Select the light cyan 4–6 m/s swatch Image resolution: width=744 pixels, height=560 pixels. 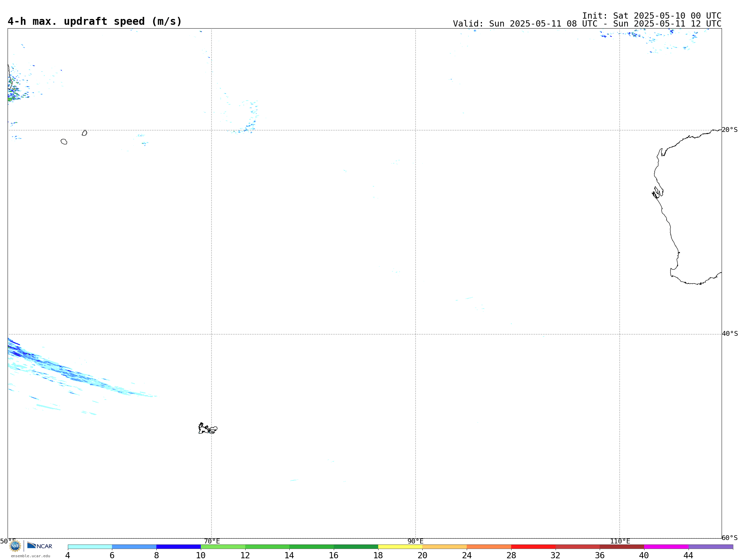pyautogui.click(x=90, y=547)
